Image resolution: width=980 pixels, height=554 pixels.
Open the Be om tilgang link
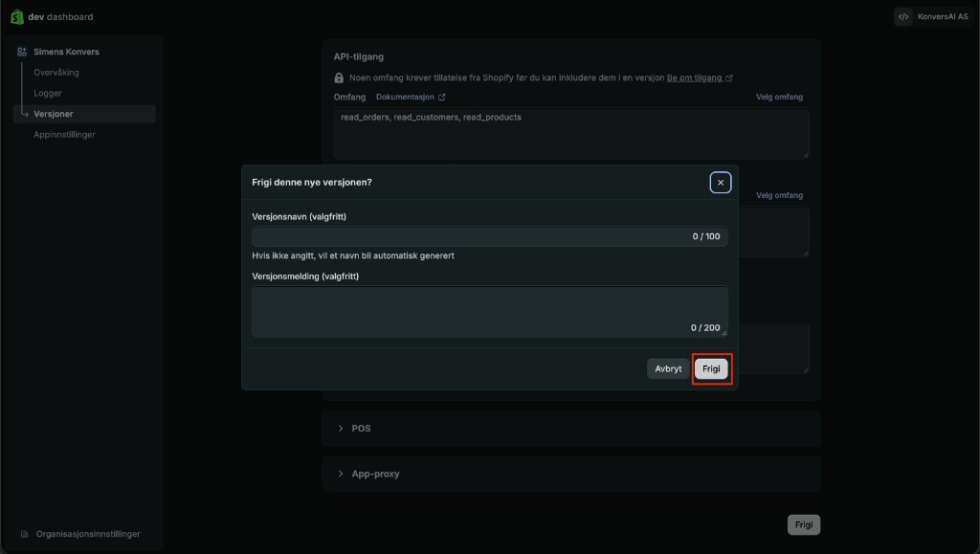(x=700, y=78)
